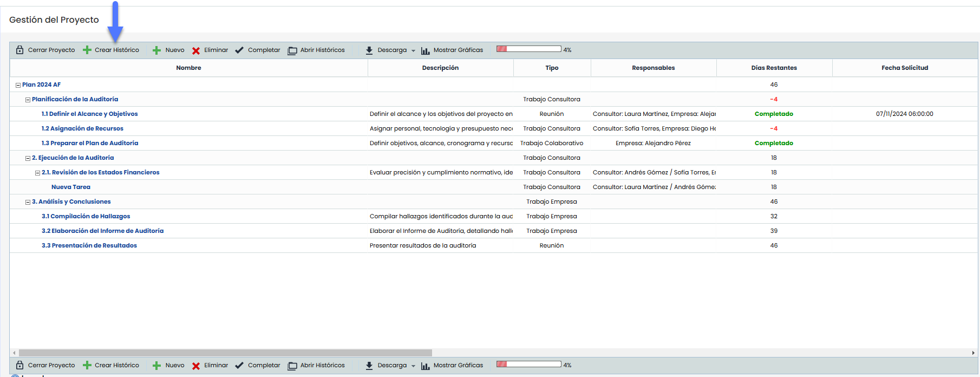
Task: Open the Descarga dropdown arrow in top toolbar
Action: [x=413, y=50]
